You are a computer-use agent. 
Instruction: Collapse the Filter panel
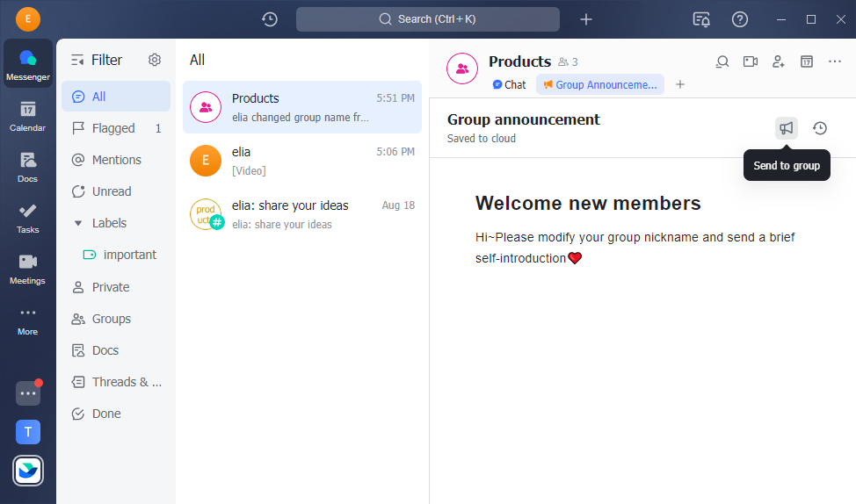tap(78, 60)
